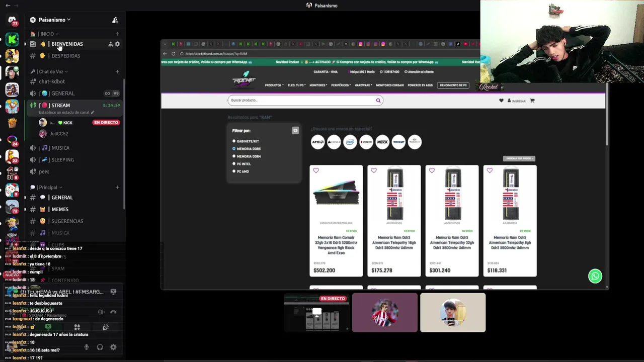The width and height of the screenshot is (644, 362).
Task: Toggle noise suppression waveform icon
Action: [101, 312]
